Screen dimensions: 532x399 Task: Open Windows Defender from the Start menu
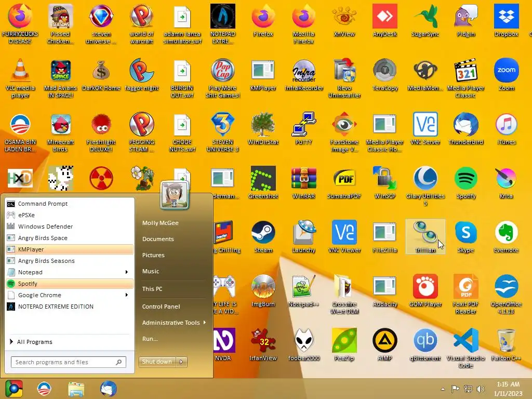click(x=70, y=227)
